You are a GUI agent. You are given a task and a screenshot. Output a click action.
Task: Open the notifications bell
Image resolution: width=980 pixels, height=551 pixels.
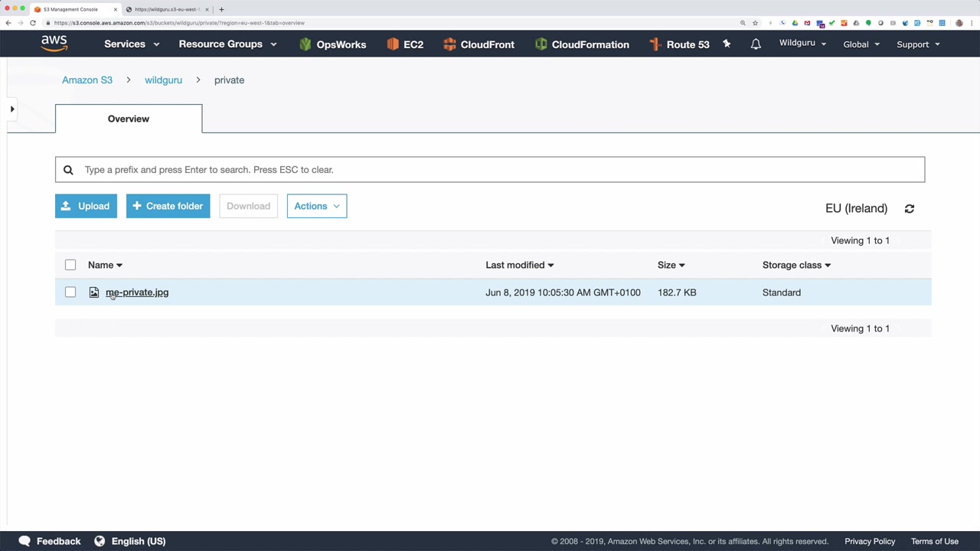tap(756, 44)
